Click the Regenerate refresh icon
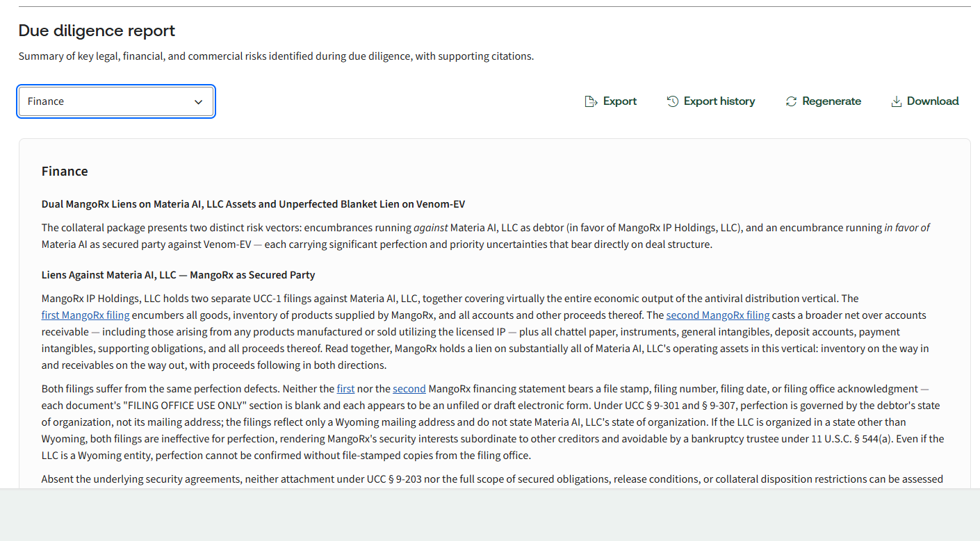 pos(791,101)
